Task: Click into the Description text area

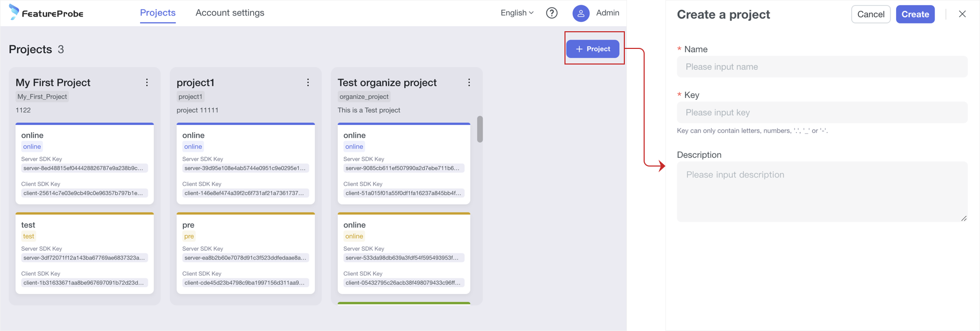Action: click(x=822, y=192)
